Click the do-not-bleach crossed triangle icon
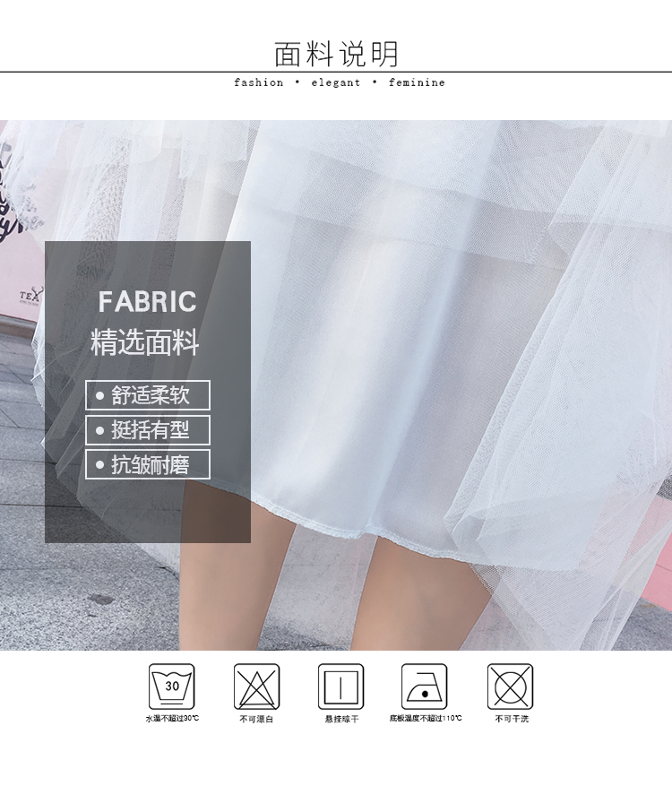 (x=256, y=687)
